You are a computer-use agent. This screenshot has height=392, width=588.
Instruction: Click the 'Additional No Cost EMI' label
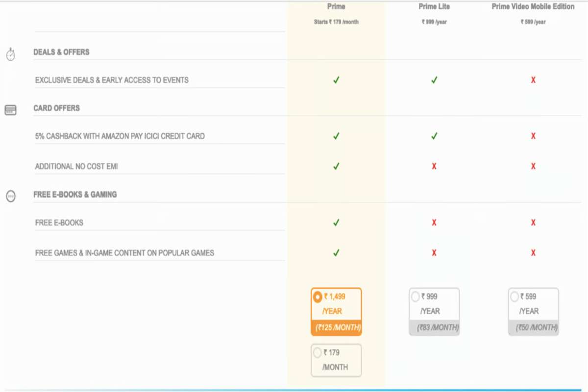(76, 166)
